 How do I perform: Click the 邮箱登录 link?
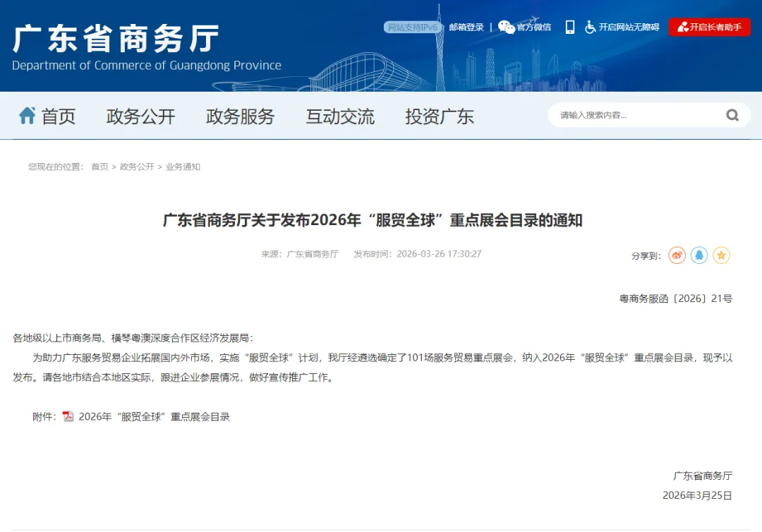tap(466, 28)
